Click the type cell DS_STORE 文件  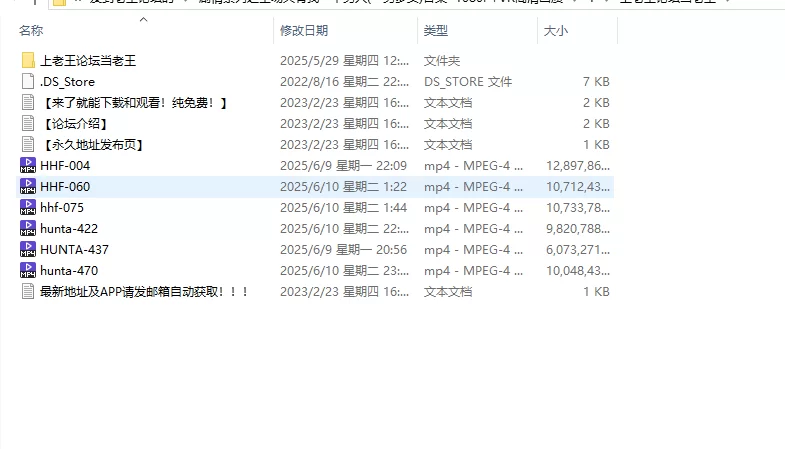pyautogui.click(x=468, y=82)
